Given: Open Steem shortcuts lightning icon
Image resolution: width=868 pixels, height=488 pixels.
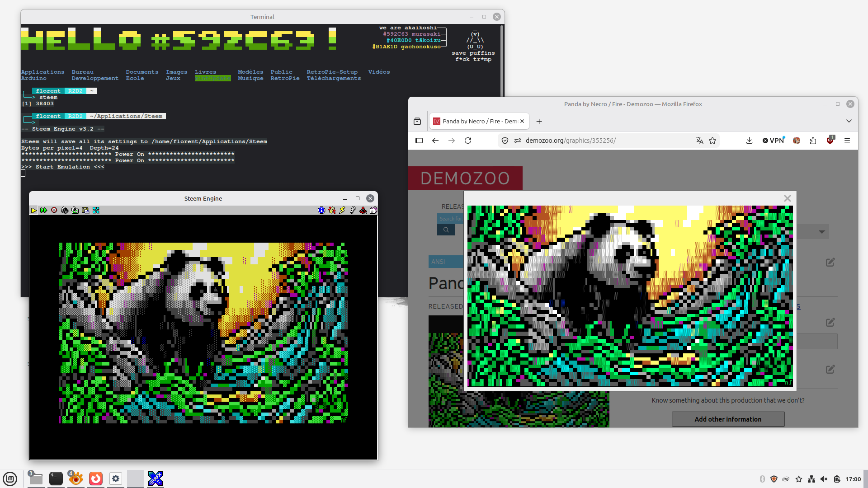Looking at the screenshot, I should (342, 210).
